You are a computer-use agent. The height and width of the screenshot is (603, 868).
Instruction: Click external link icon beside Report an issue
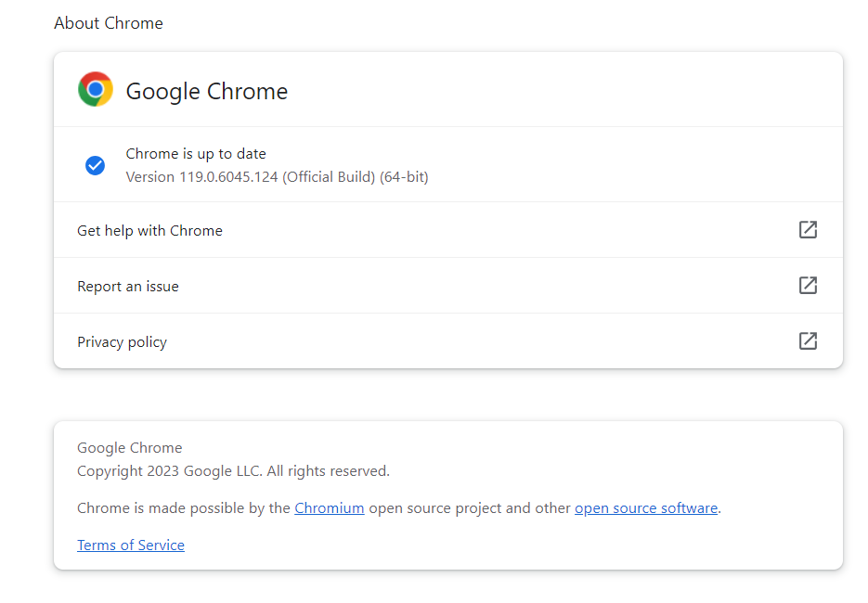pyautogui.click(x=808, y=286)
